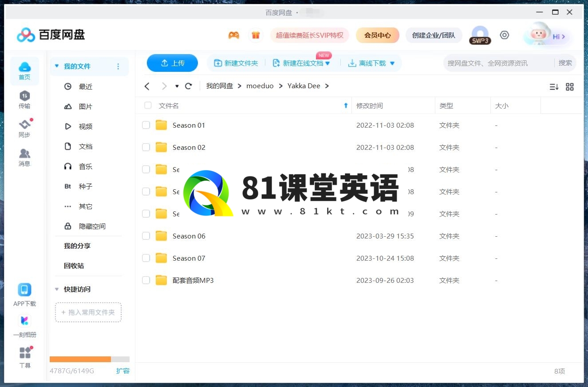The image size is (588, 387).
Task: Open 我的分享 section
Action: pos(77,246)
